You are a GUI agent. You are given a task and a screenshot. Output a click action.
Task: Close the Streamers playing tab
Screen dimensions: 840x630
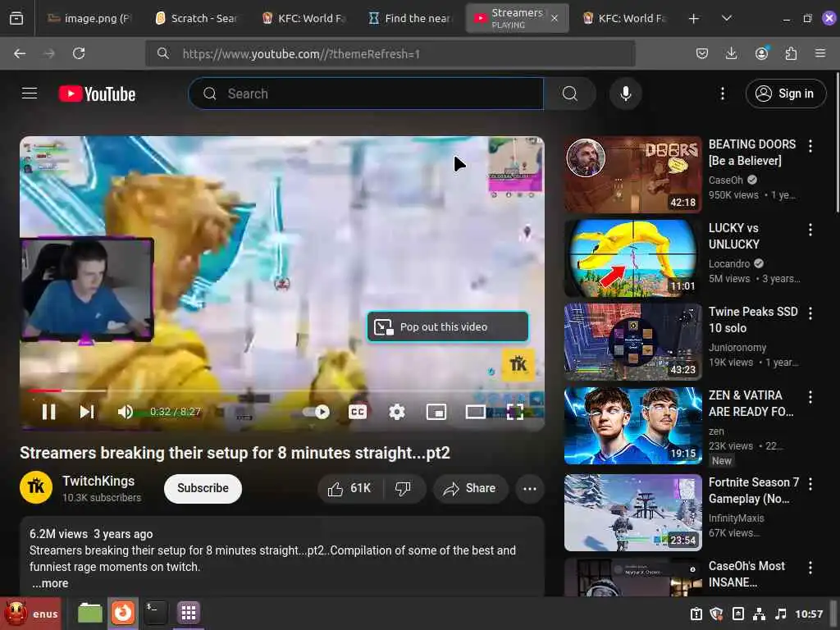coord(555,18)
